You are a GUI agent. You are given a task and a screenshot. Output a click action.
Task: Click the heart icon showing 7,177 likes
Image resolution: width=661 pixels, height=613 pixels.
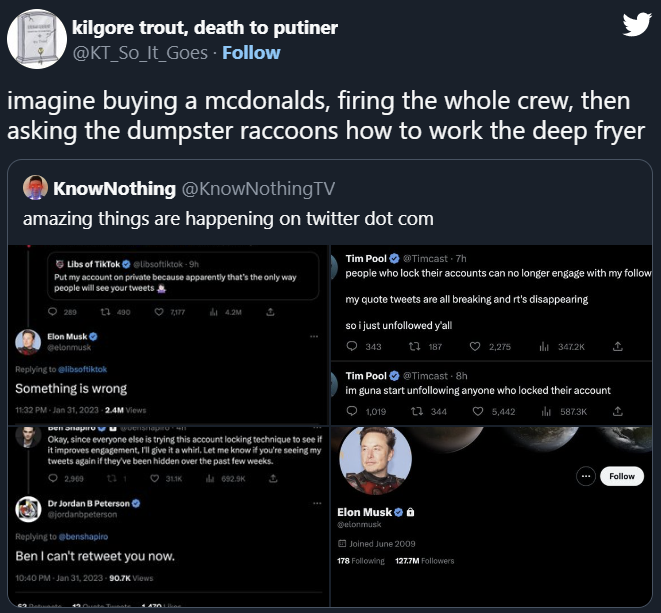tap(156, 312)
